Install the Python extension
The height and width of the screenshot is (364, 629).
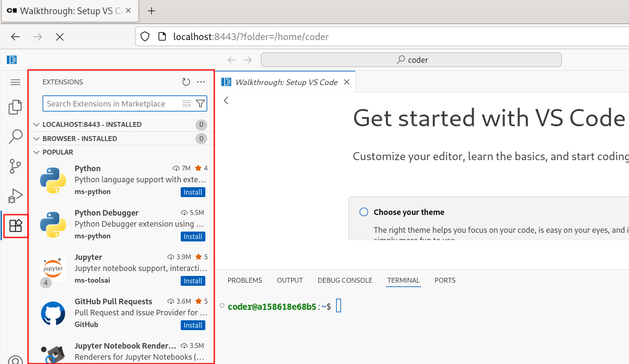pos(193,192)
